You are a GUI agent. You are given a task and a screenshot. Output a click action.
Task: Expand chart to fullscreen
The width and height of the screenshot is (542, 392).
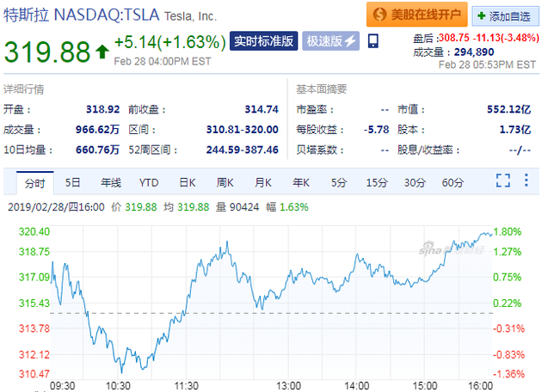point(503,181)
